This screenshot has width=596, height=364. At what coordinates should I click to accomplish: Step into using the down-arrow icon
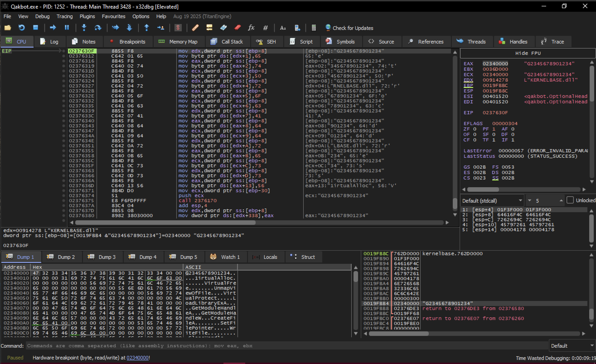tap(84, 28)
